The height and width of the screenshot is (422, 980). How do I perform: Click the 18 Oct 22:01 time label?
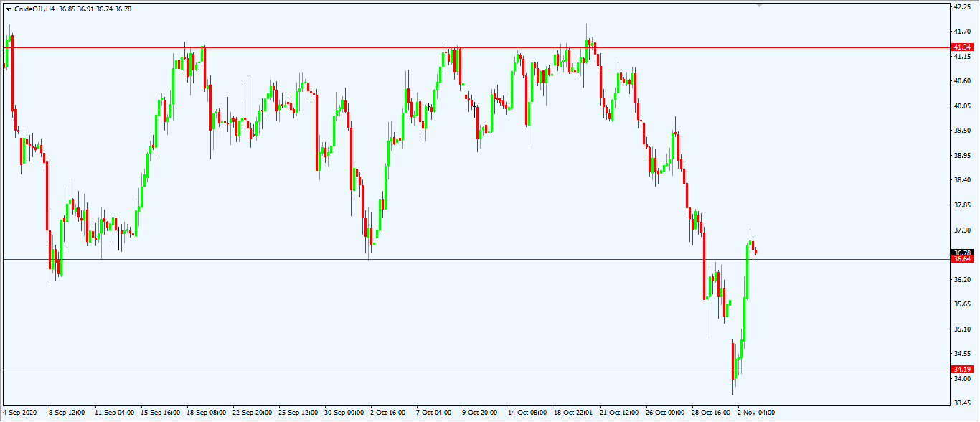[573, 413]
